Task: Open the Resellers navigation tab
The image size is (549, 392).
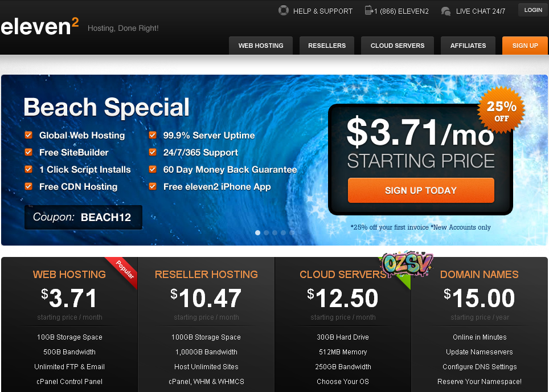Action: (327, 46)
